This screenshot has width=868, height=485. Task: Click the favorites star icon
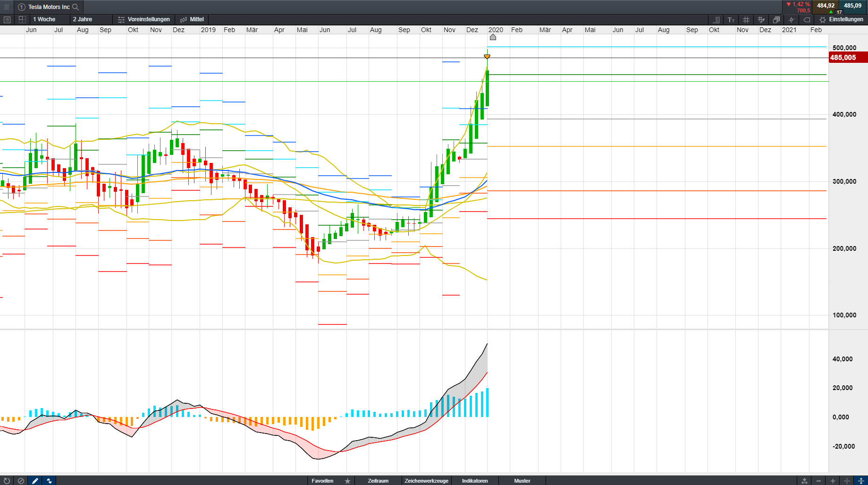[x=348, y=481]
